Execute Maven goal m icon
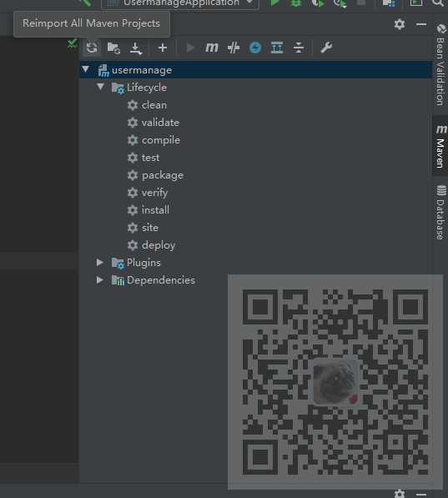 (212, 48)
